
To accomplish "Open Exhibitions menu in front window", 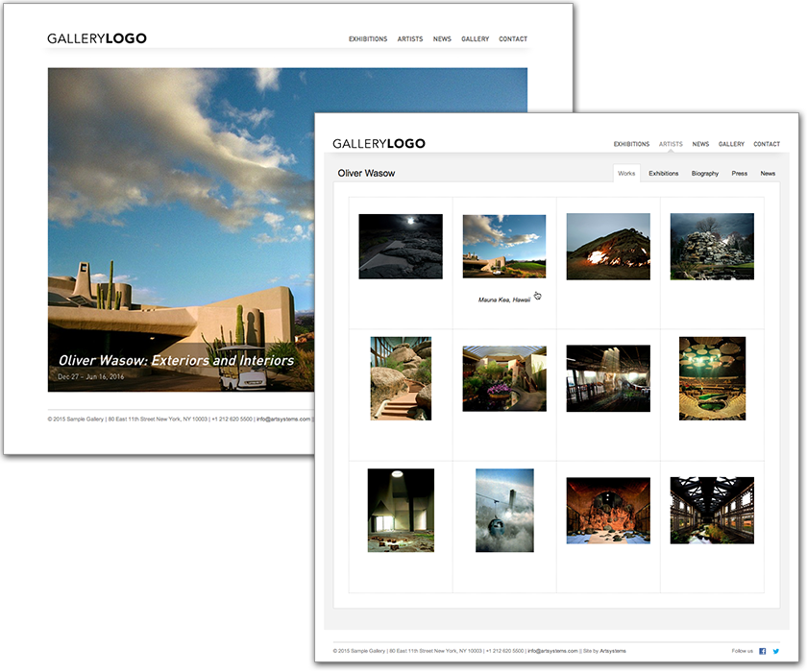I will (x=631, y=144).
